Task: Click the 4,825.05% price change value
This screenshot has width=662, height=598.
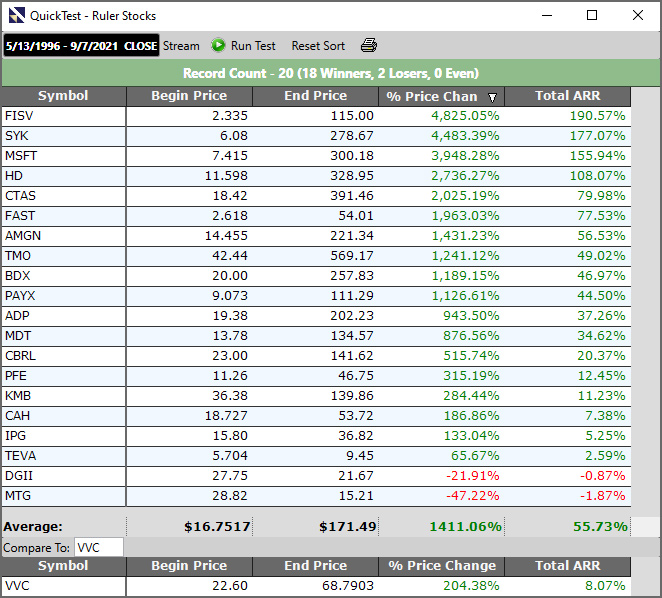Action: 465,116
